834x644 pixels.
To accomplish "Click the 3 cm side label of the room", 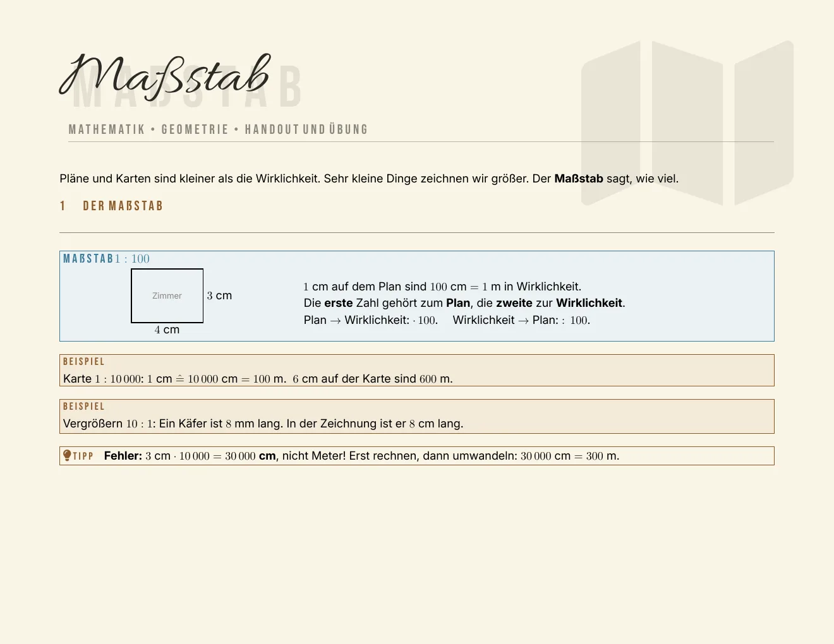I will (x=219, y=295).
